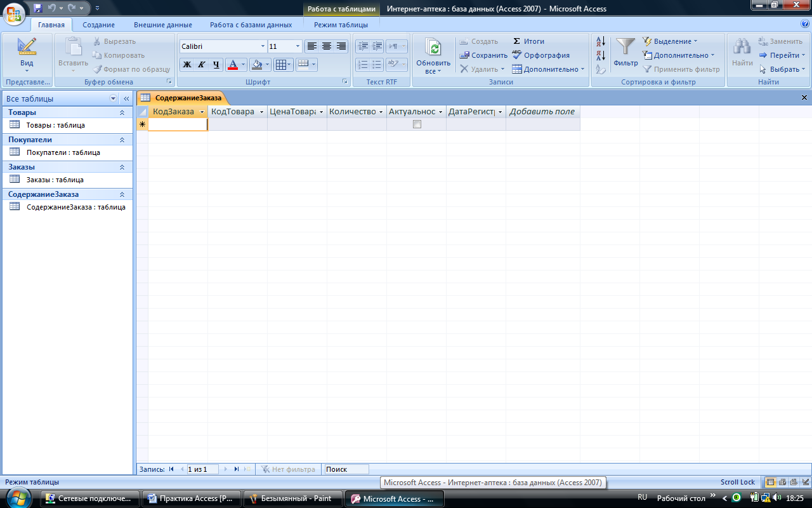Save via the Quick Access floppy icon
812x508 pixels.
[x=38, y=8]
